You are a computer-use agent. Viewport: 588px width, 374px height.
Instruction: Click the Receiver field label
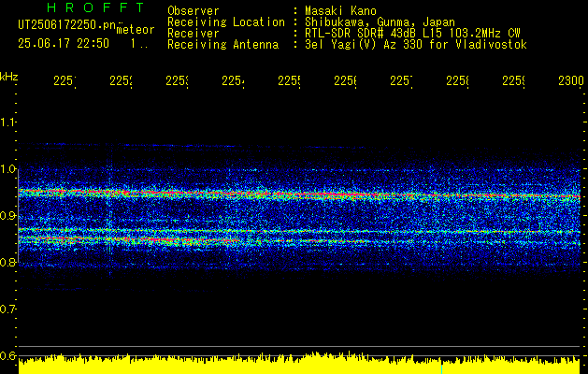pos(194,34)
